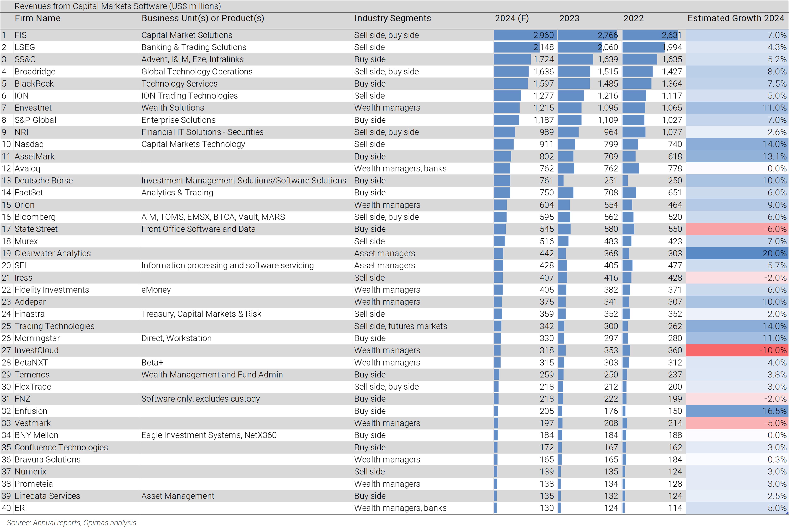Click Bloomberg's AIM, TOMS, EMSX product cell
The height and width of the screenshot is (532, 789).
(x=213, y=217)
